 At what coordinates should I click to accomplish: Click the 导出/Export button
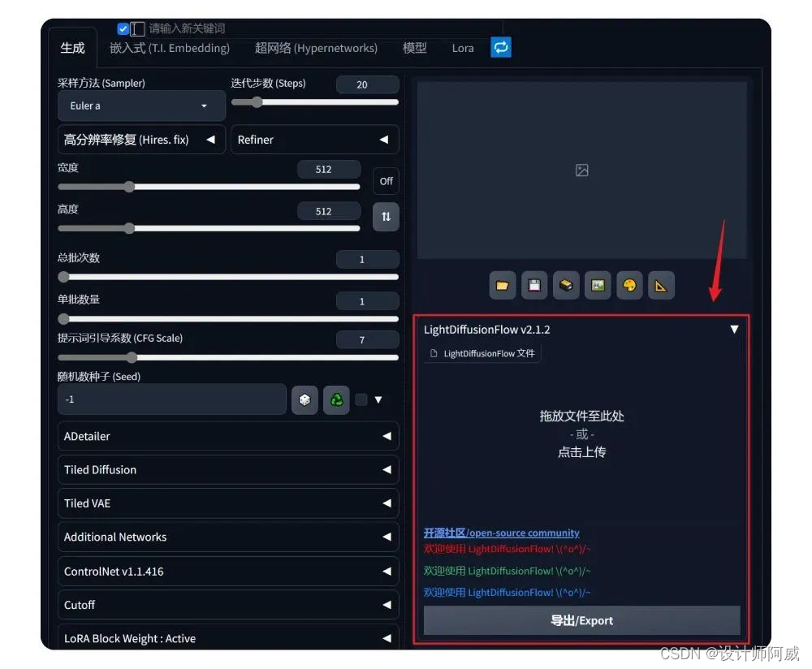click(581, 620)
